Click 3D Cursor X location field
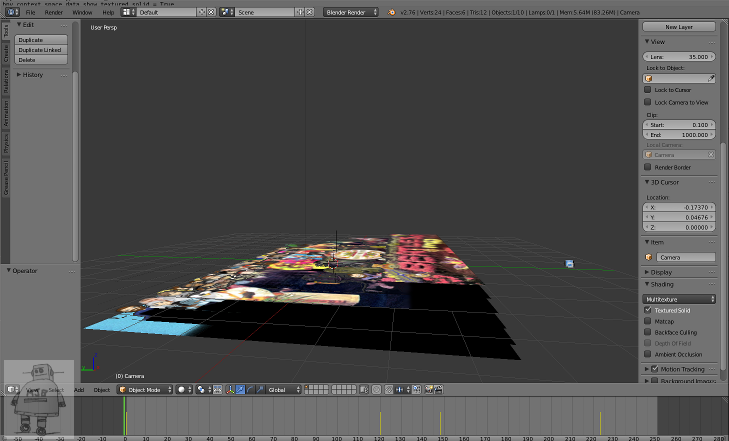The height and width of the screenshot is (441, 729). 679,207
